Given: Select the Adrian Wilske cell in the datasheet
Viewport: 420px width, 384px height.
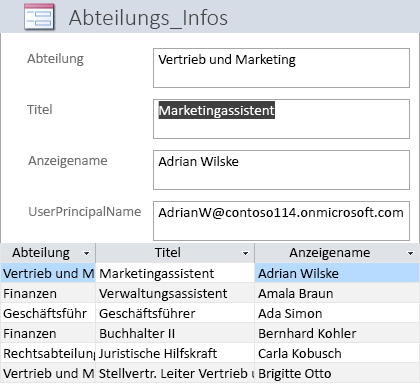Looking at the screenshot, I should (x=337, y=273).
